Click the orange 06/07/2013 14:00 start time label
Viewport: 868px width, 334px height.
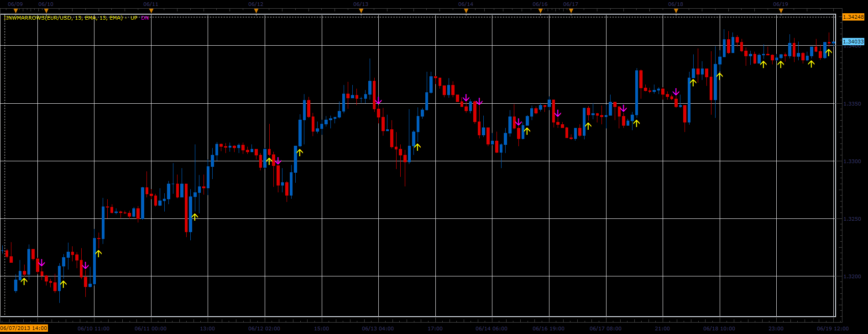24,328
